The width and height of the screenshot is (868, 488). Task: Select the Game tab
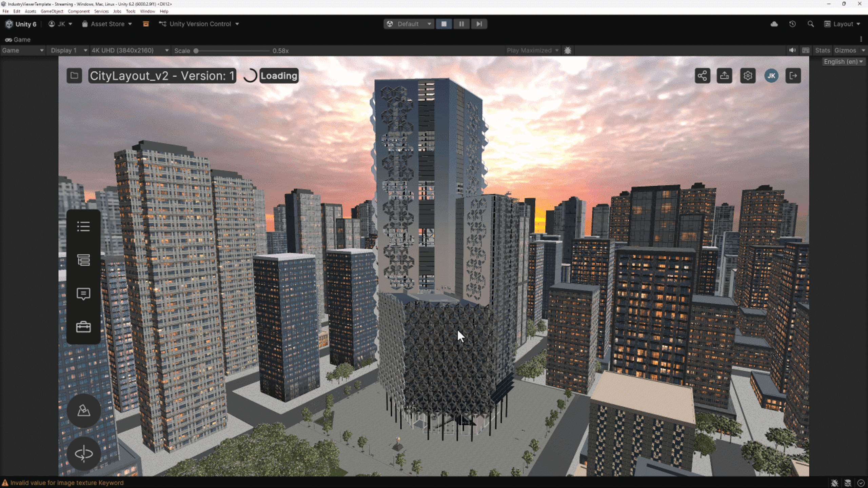click(x=18, y=40)
